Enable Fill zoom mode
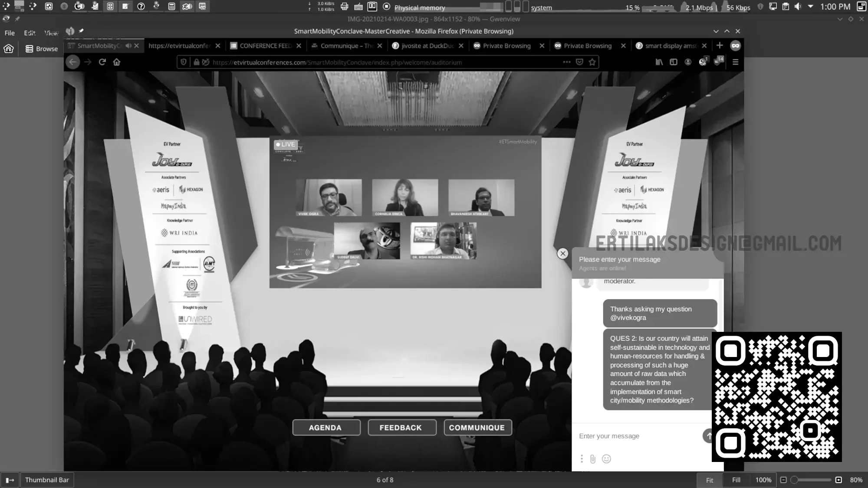 coord(736,480)
